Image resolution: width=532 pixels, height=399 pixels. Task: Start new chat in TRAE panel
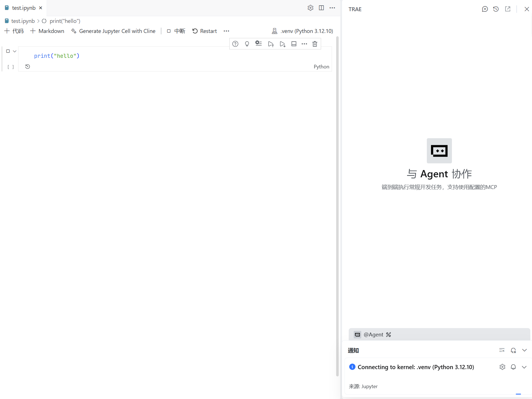pyautogui.click(x=485, y=9)
